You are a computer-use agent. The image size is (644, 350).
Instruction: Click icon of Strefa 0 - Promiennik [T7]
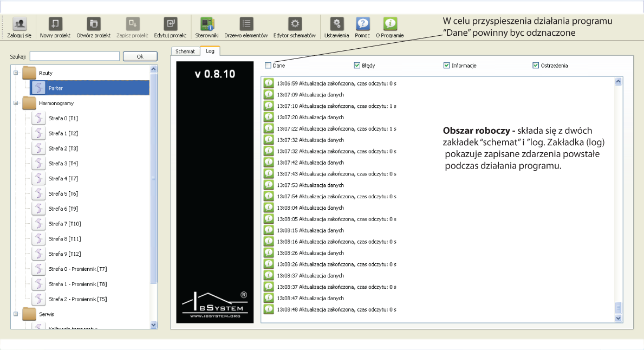click(38, 269)
